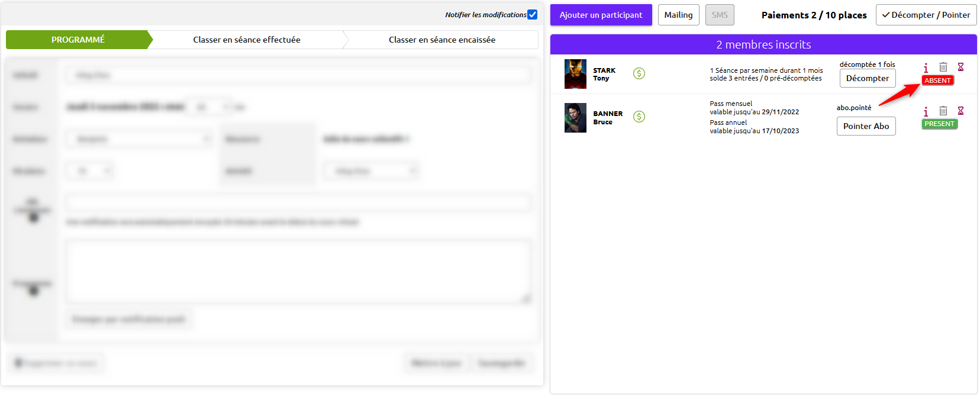Open Tony Stark's profile photo

coord(575,74)
